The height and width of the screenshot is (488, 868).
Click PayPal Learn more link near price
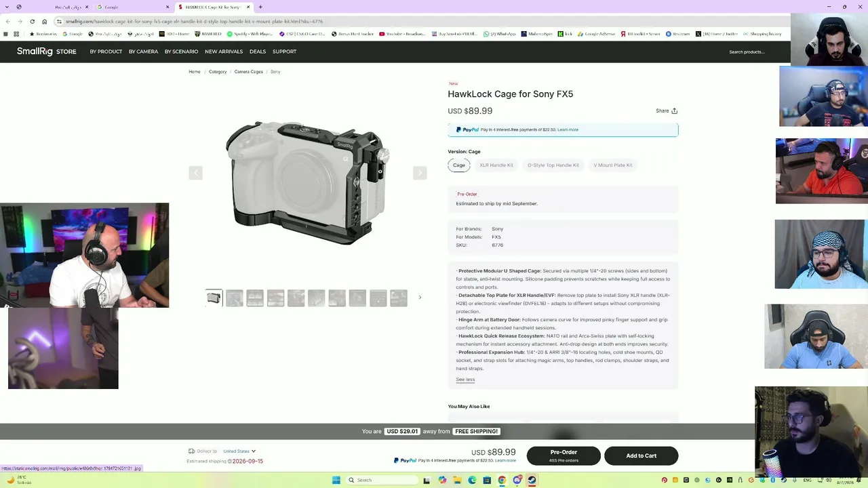pyautogui.click(x=568, y=129)
